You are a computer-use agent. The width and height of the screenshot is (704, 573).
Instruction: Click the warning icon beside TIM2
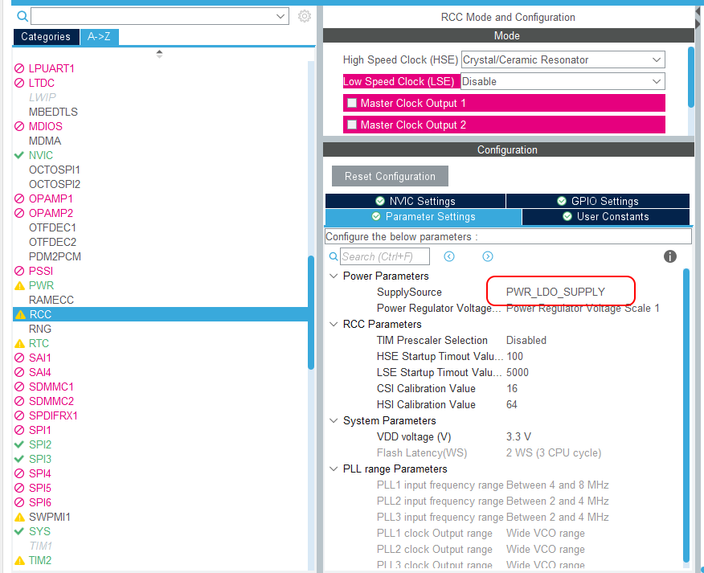tap(20, 560)
